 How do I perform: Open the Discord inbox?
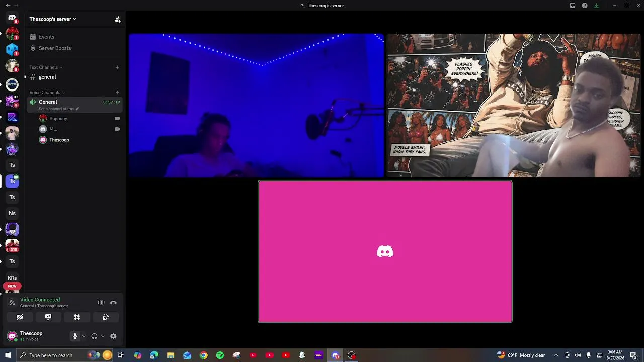pyautogui.click(x=573, y=6)
